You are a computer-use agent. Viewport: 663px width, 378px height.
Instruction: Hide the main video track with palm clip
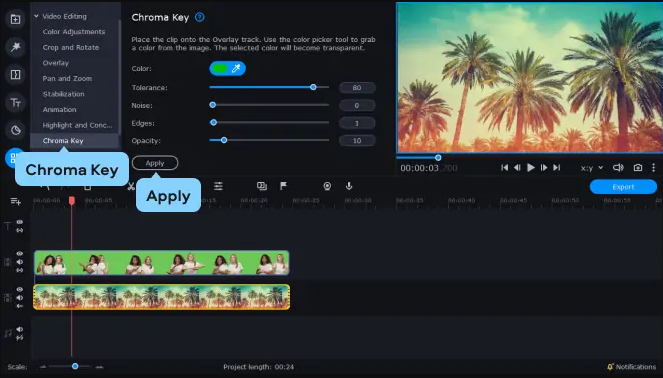click(19, 290)
